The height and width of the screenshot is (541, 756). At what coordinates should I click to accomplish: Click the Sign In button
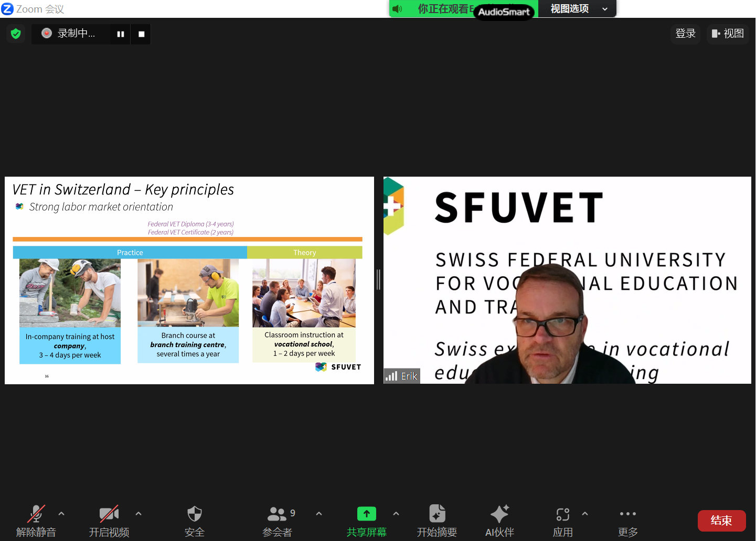pos(685,34)
